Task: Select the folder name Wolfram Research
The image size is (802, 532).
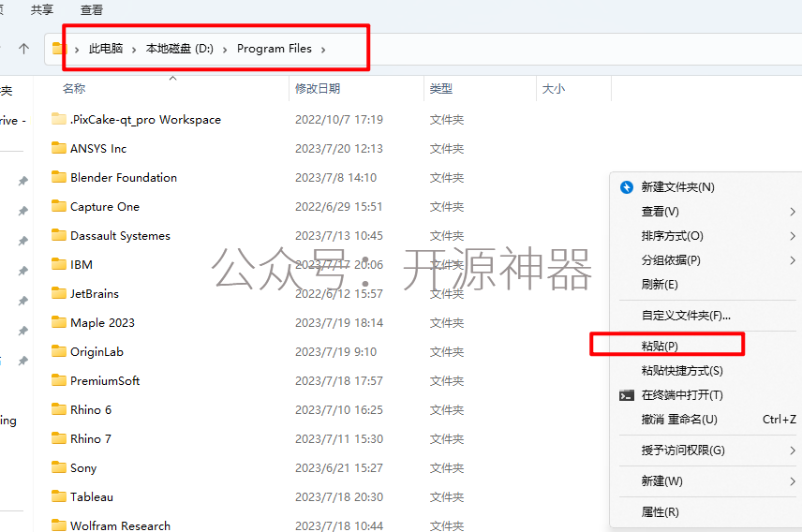Action: pos(120,525)
